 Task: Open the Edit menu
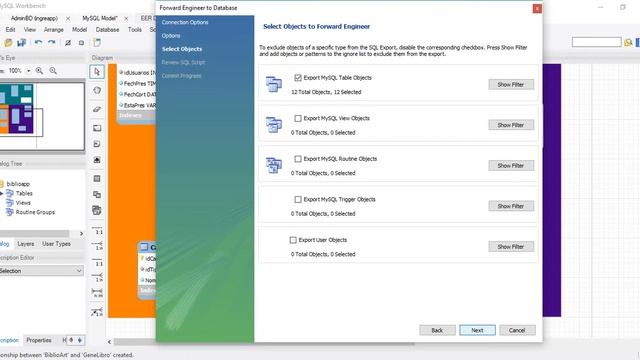[11, 30]
